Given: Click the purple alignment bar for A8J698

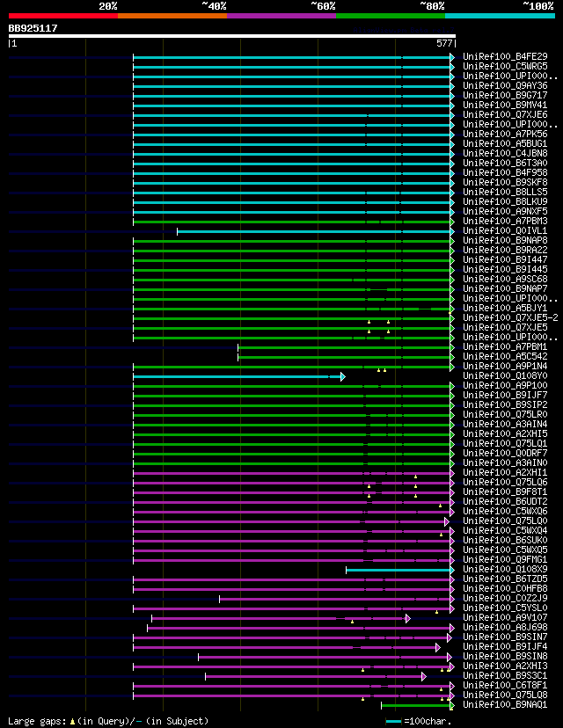Looking at the screenshot, I should (x=299, y=628).
